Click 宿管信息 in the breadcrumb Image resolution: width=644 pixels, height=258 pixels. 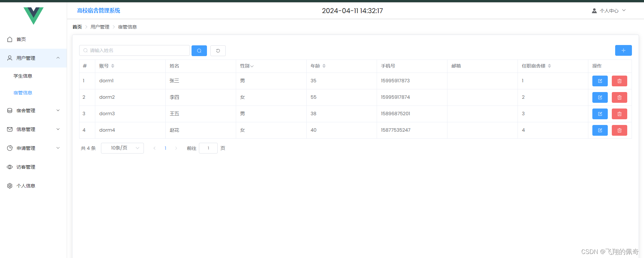(x=127, y=27)
